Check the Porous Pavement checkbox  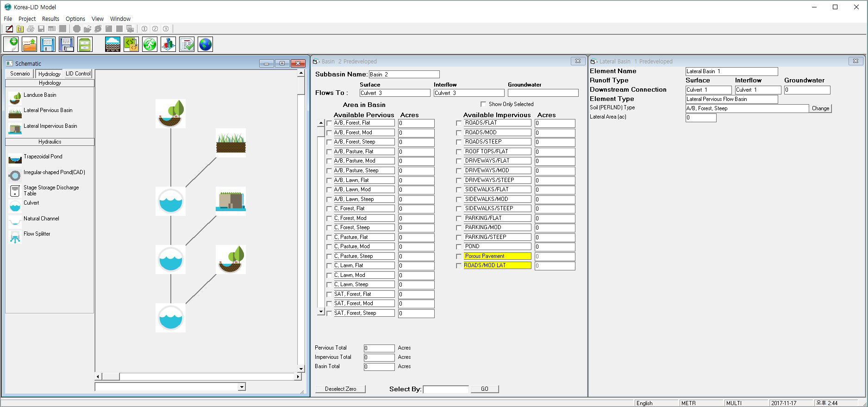pyautogui.click(x=459, y=257)
